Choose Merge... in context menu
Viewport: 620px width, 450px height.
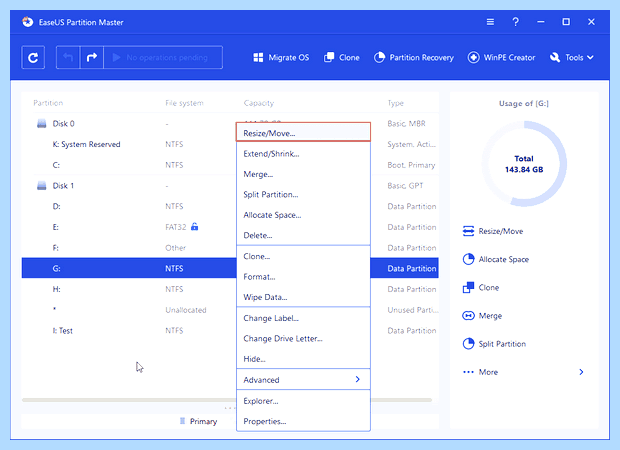click(303, 174)
